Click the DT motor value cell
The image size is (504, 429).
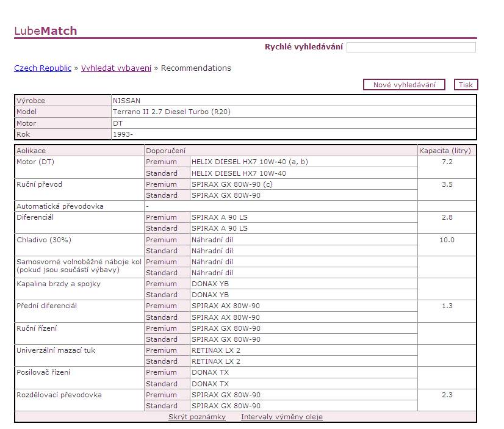tap(293, 123)
